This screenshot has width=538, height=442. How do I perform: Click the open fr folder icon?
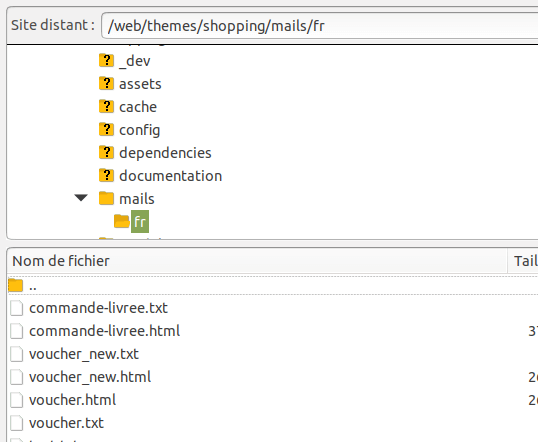pyautogui.click(x=122, y=221)
